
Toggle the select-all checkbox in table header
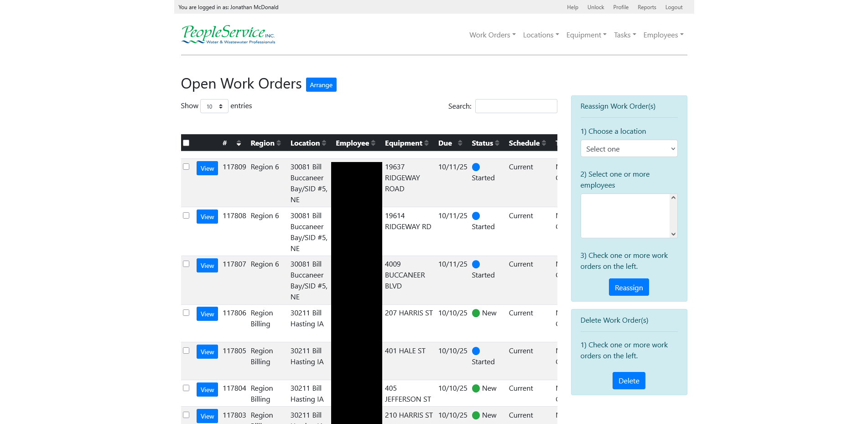point(186,143)
